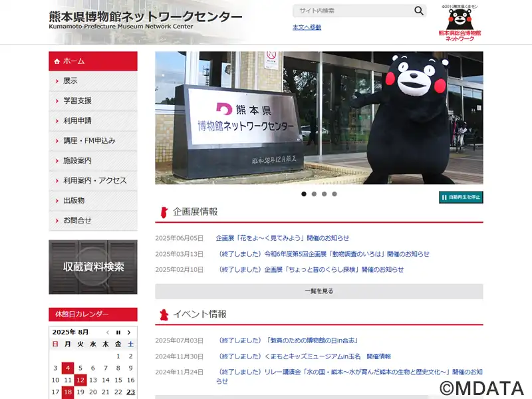The height and width of the screenshot is (399, 532).
Task: Click the サイト内検索 search field
Action: (353, 11)
